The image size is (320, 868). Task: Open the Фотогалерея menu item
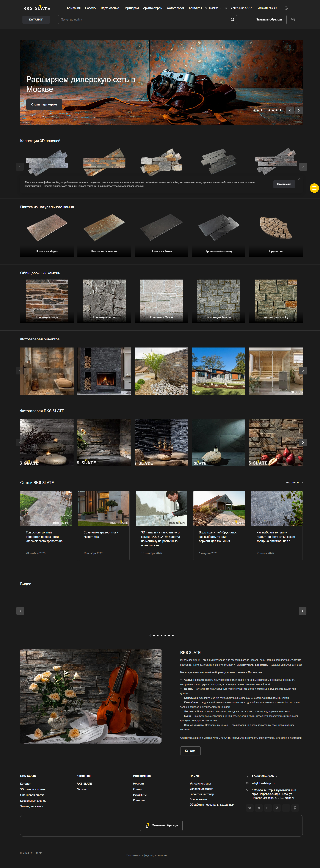coord(176,8)
